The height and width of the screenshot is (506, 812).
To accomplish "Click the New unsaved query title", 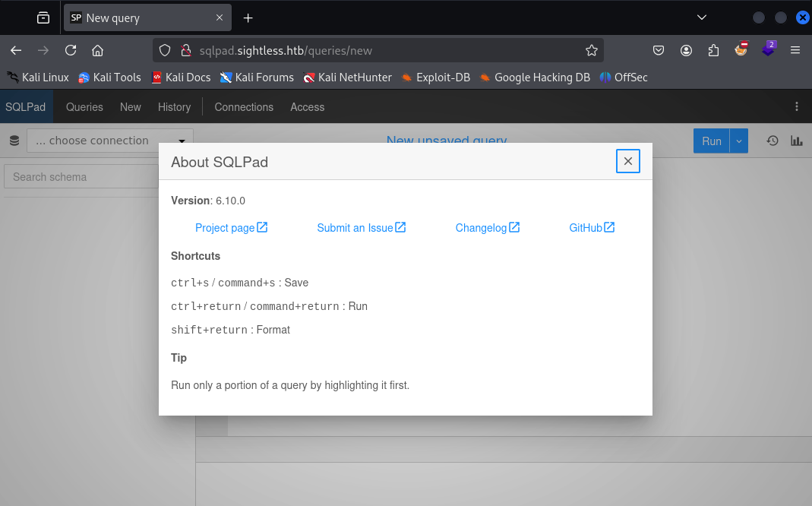I will (x=447, y=139).
